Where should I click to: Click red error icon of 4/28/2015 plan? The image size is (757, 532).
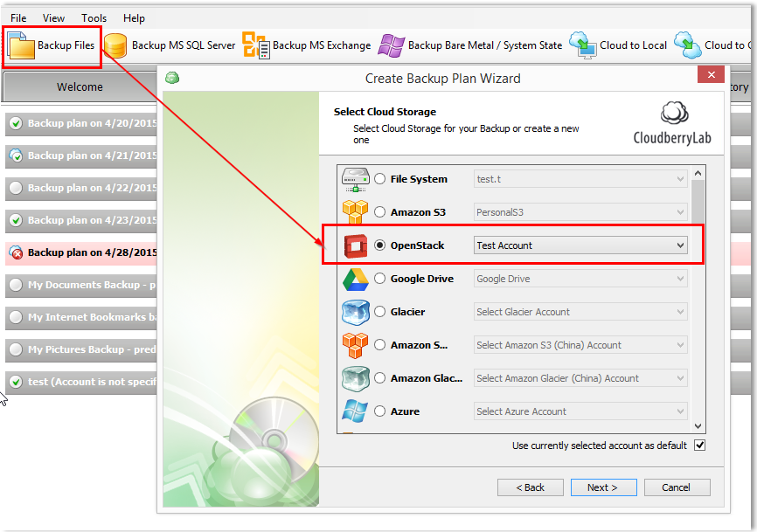point(16,252)
